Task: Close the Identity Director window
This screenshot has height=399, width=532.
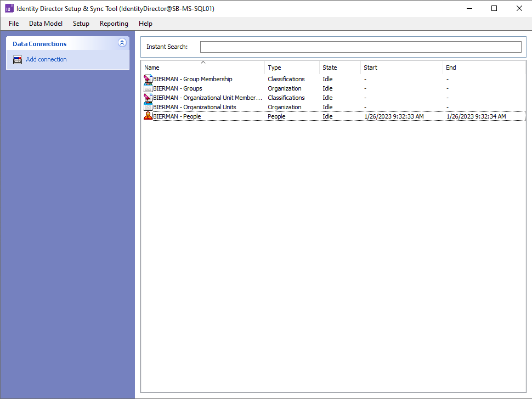Action: pos(519,8)
